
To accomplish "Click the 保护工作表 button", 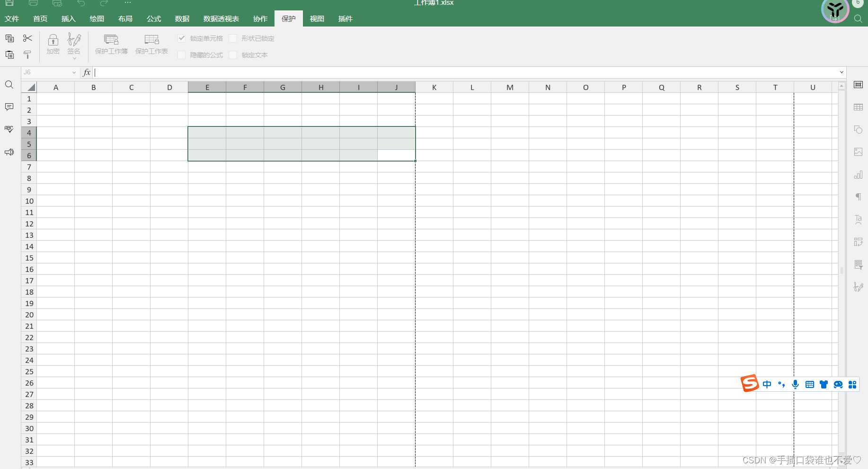I will click(151, 44).
